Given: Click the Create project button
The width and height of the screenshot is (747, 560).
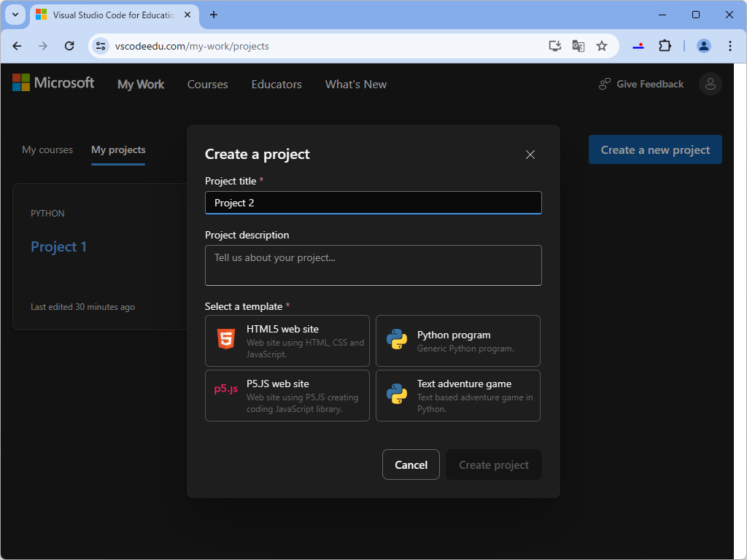Looking at the screenshot, I should (x=494, y=464).
